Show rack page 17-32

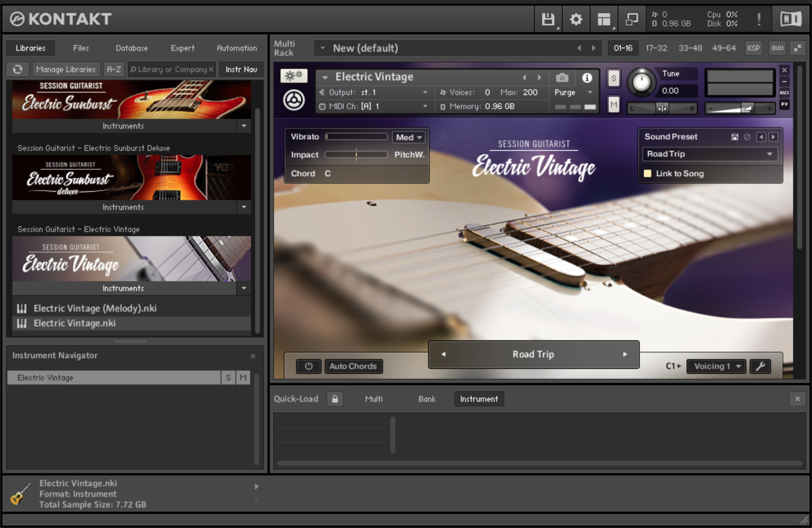tap(656, 48)
